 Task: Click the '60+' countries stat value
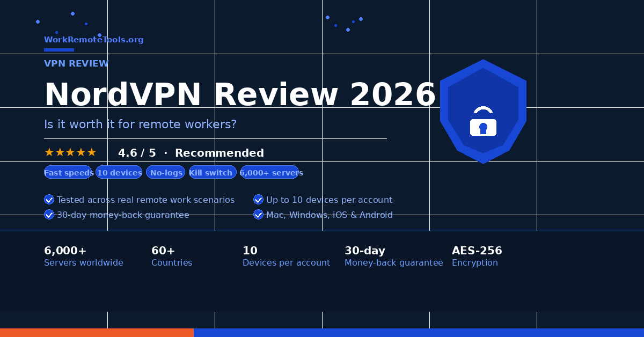pyautogui.click(x=163, y=251)
